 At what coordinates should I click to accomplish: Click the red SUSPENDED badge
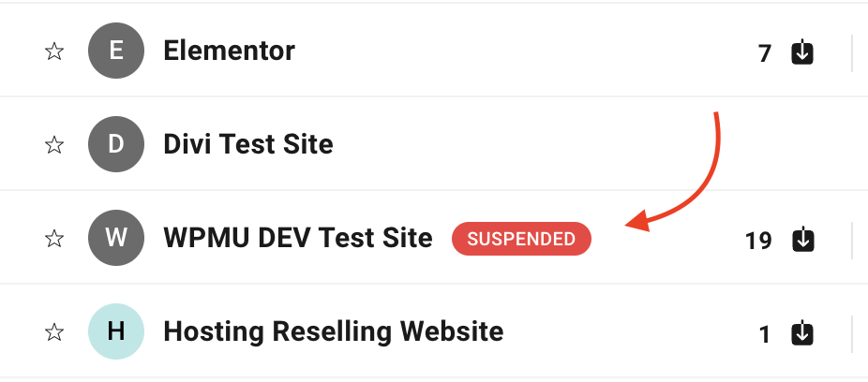[521, 239]
